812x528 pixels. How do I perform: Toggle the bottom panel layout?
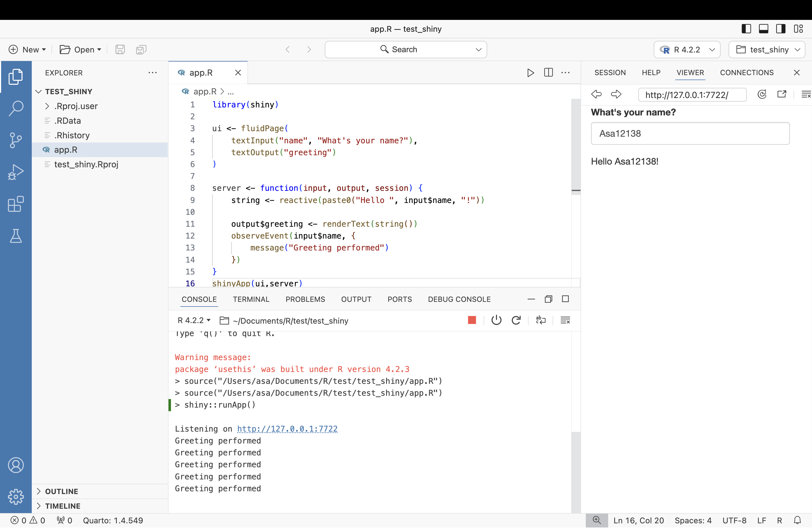coord(764,29)
